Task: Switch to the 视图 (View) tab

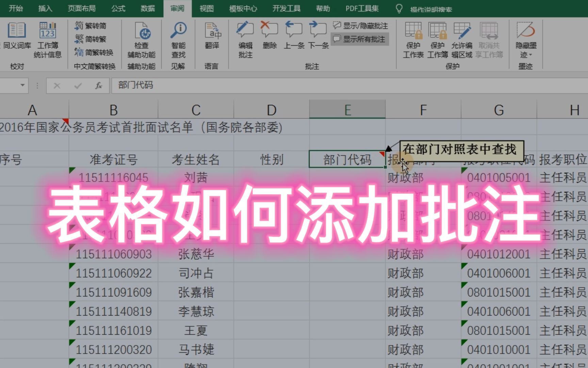Action: pyautogui.click(x=207, y=9)
